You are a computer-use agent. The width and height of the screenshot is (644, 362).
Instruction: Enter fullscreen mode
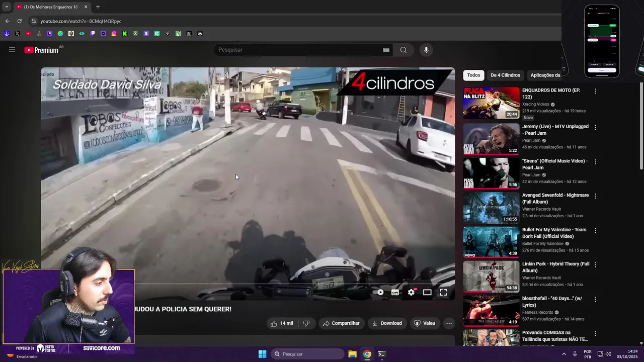coord(443,292)
